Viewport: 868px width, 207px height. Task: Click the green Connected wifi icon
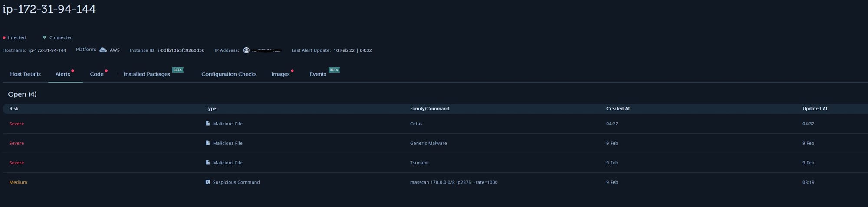pyautogui.click(x=44, y=37)
